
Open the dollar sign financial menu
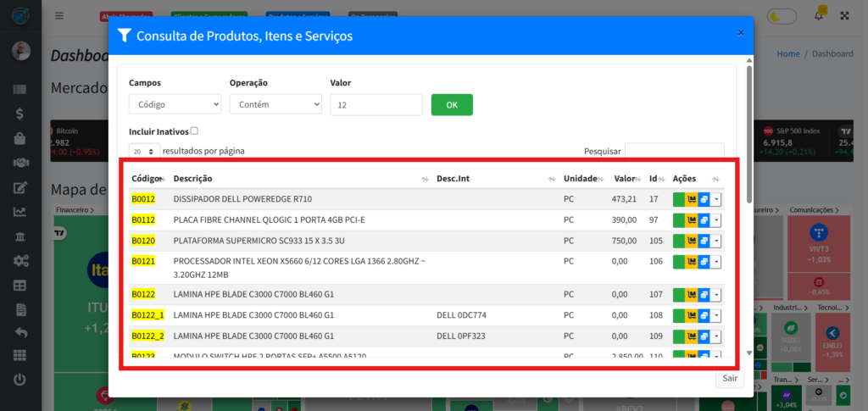19,113
